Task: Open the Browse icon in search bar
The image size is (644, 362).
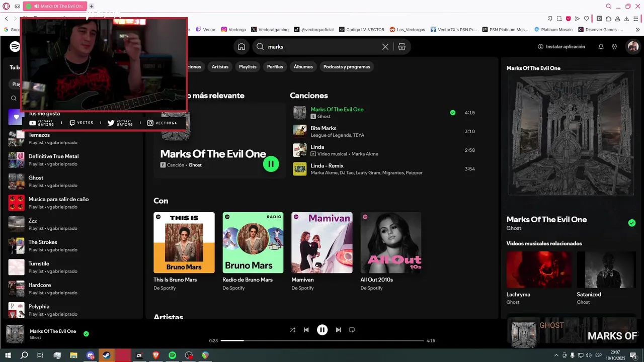Action: [x=401, y=47]
